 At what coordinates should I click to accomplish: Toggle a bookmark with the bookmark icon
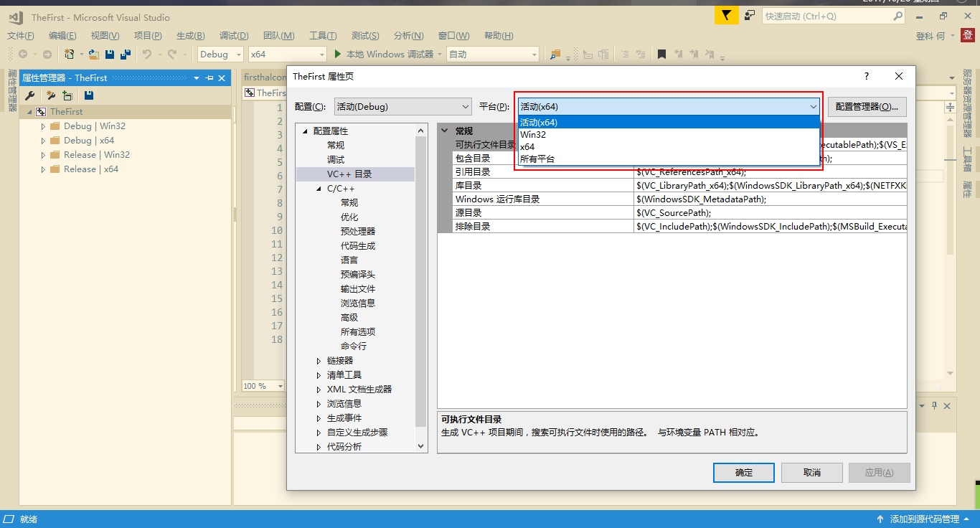click(661, 54)
